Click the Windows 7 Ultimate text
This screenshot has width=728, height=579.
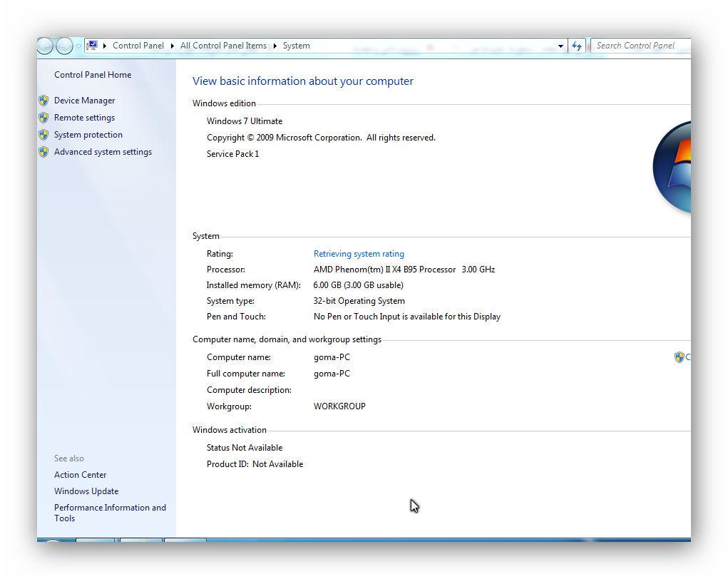245,121
